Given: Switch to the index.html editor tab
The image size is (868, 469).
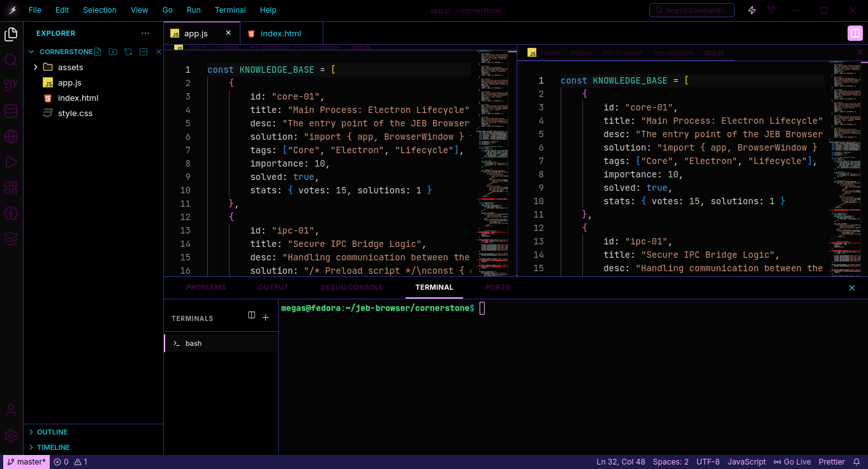Looking at the screenshot, I should [281, 33].
